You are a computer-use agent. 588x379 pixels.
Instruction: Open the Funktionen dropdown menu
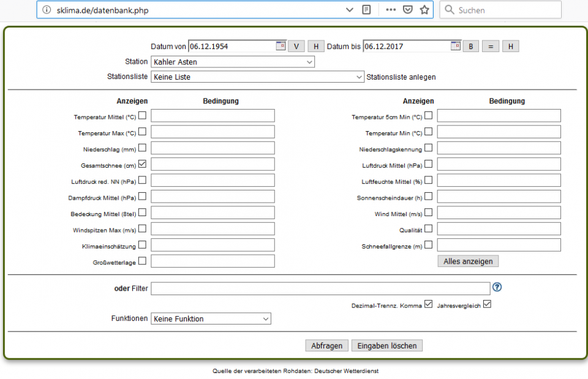(211, 319)
